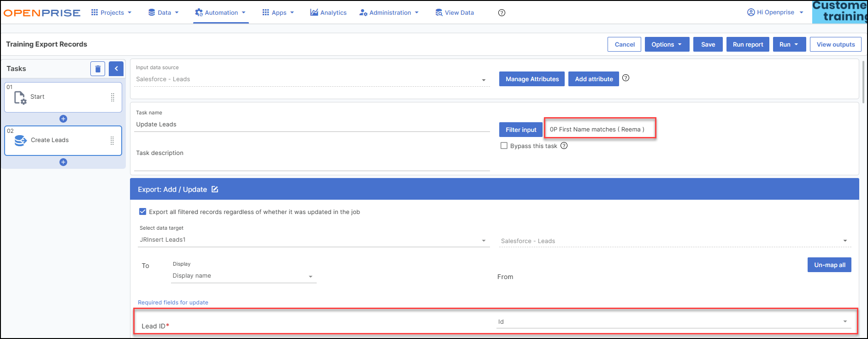This screenshot has height=339, width=868.
Task: Enable the Bypass this task checkbox
Action: pos(504,146)
